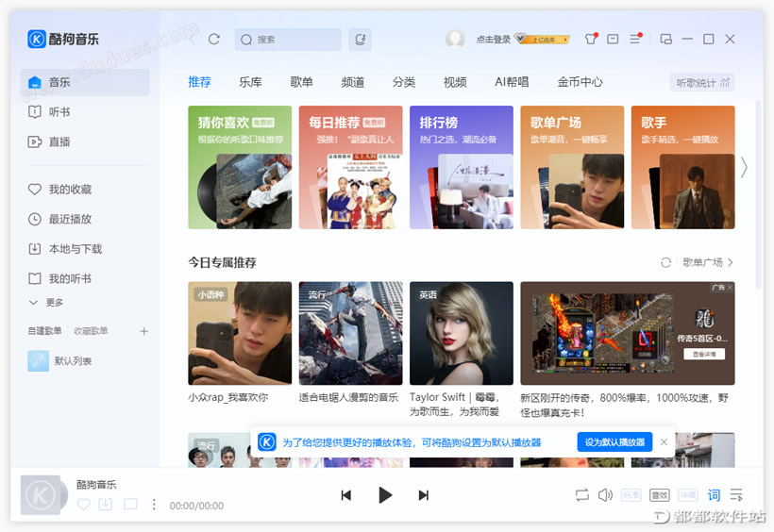The width and height of the screenshot is (774, 532).
Task: Click the VIP membership badge
Action: (542, 39)
